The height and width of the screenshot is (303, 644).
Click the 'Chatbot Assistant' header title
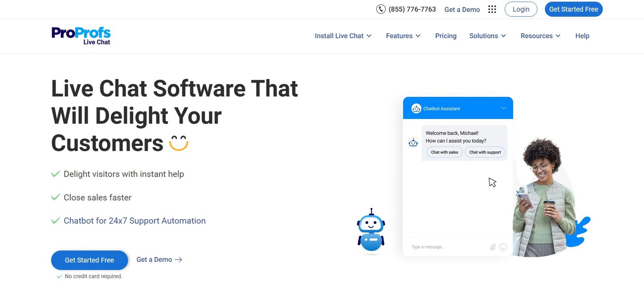coord(442,109)
